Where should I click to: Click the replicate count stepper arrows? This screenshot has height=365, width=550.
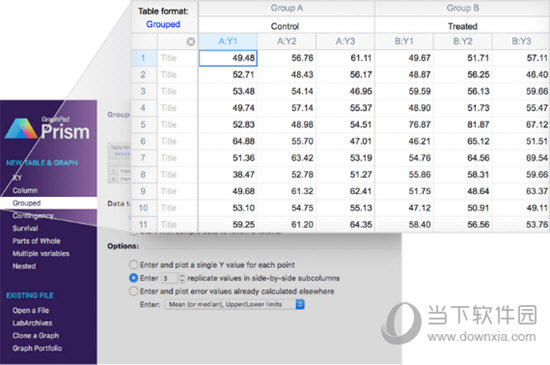(182, 278)
